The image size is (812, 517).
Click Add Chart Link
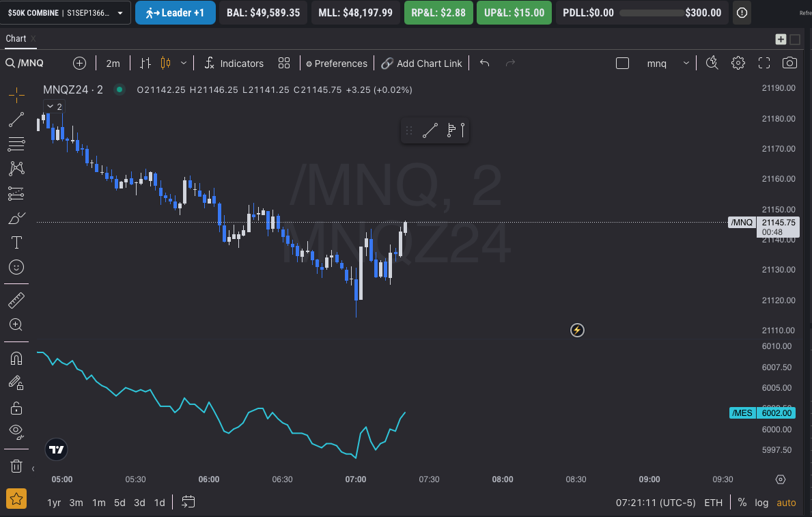click(x=421, y=64)
